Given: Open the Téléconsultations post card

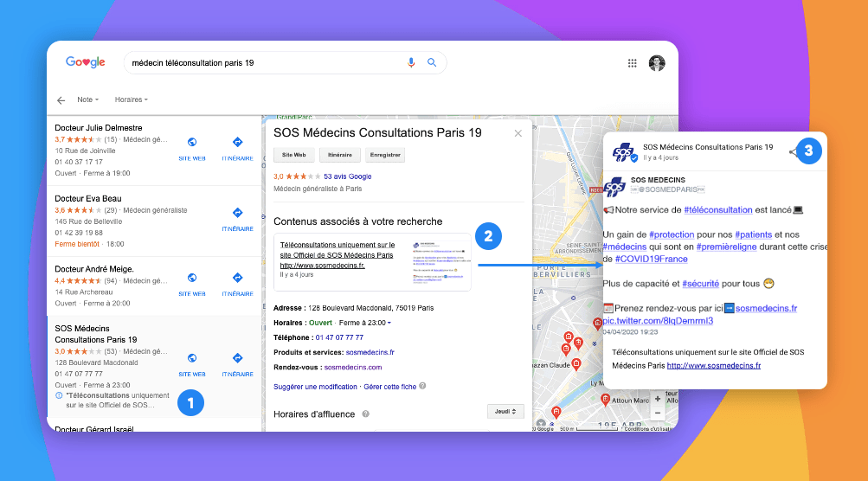Looking at the screenshot, I should pos(372,262).
